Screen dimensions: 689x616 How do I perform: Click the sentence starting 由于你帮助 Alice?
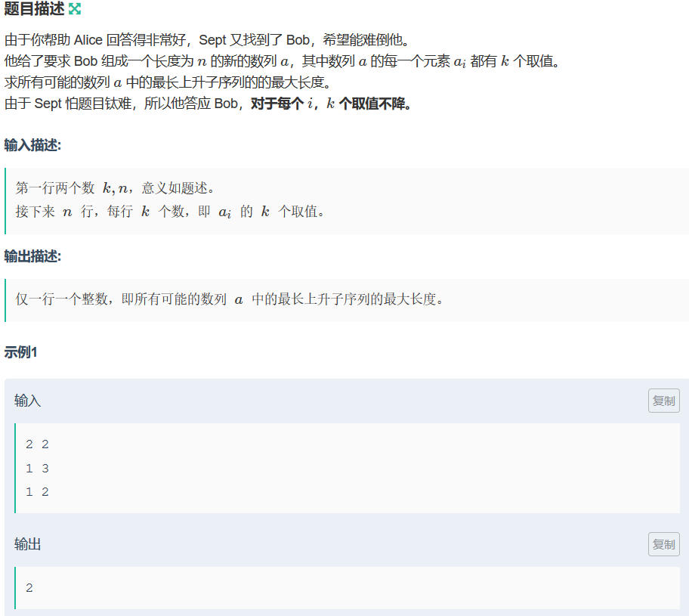click(206, 40)
